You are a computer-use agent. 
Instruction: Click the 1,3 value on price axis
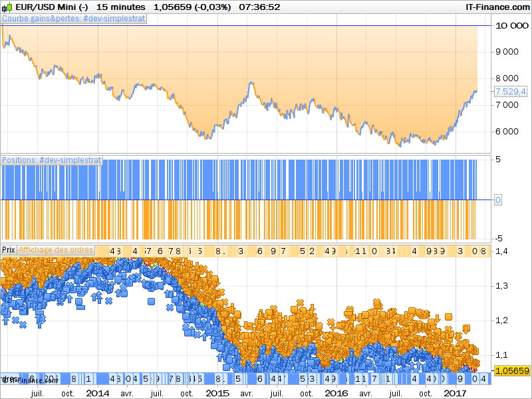[501, 286]
